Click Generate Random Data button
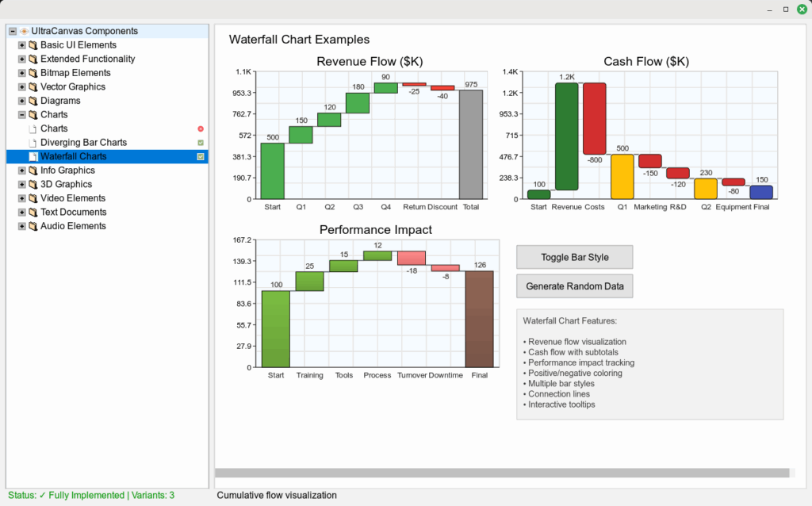 pos(574,286)
